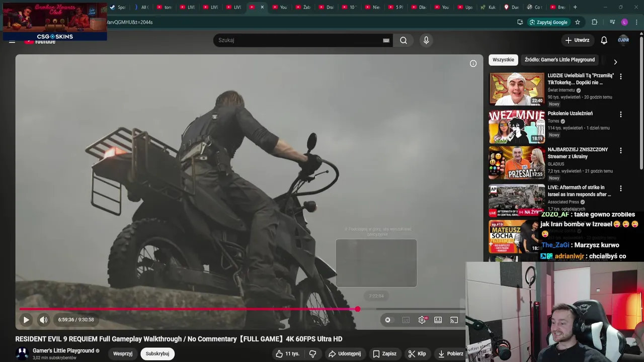This screenshot has width=644, height=362.
Task: Cast the video to a device
Action: pos(454,320)
